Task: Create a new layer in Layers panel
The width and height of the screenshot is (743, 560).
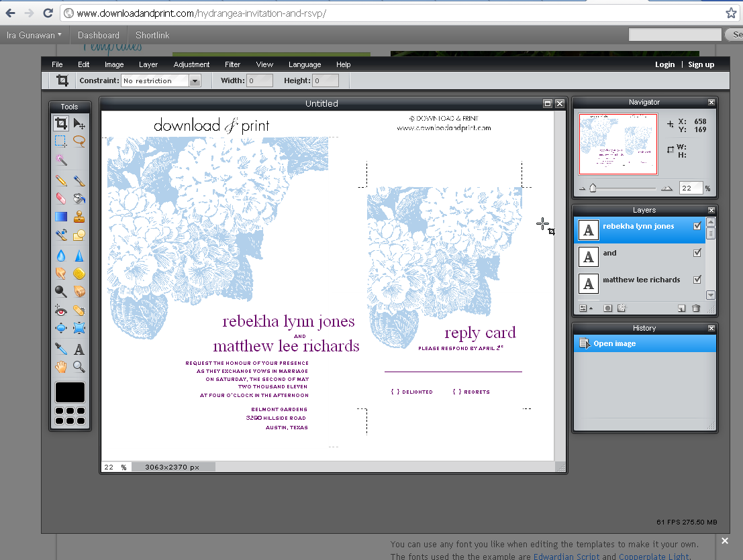Action: tap(681, 308)
